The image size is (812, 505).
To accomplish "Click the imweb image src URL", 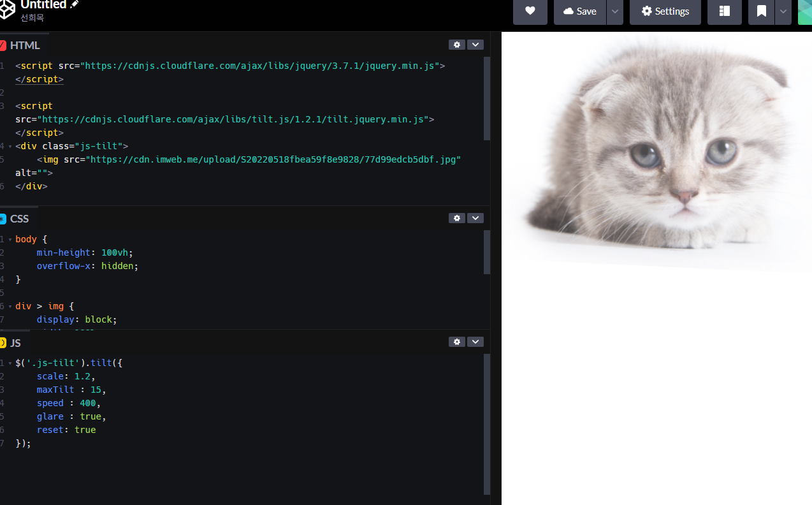I will click(273, 159).
